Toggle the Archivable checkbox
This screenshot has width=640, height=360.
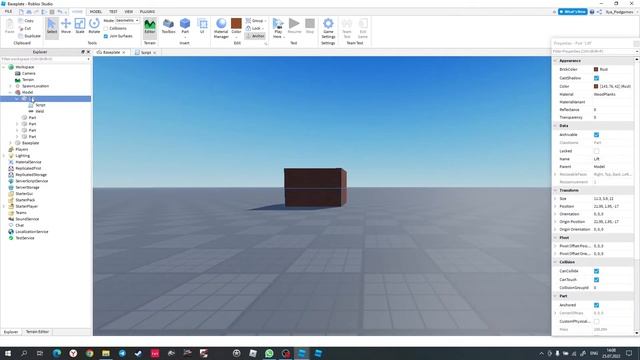(x=596, y=135)
